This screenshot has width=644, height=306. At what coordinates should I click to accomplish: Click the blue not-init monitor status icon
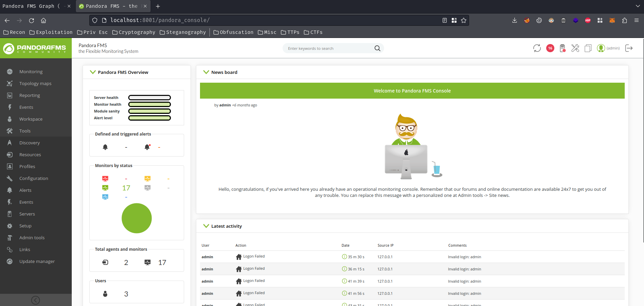[105, 197]
